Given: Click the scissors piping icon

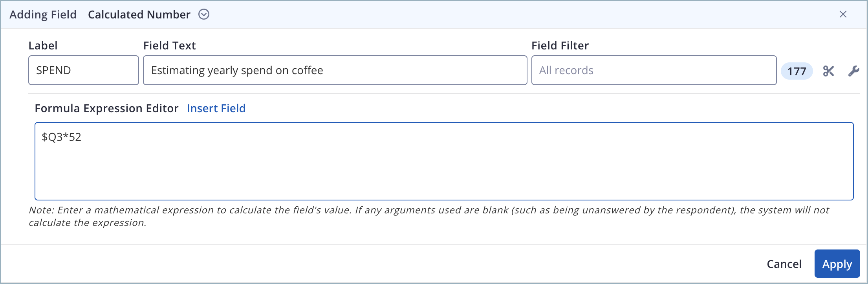Looking at the screenshot, I should coord(828,71).
